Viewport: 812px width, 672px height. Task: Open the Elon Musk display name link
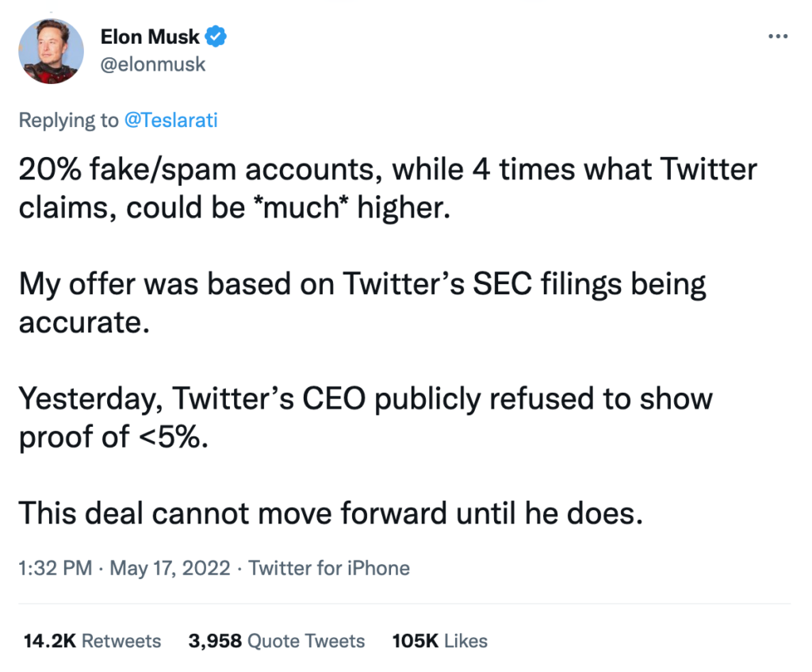coord(150,36)
